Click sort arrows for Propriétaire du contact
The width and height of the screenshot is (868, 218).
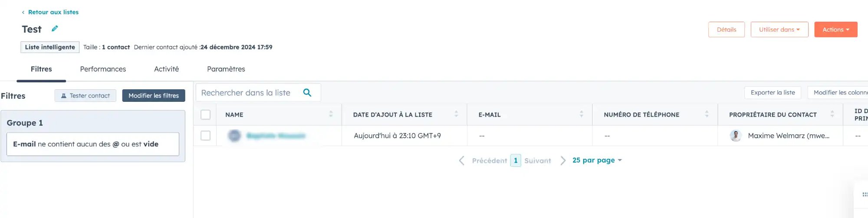point(832,114)
